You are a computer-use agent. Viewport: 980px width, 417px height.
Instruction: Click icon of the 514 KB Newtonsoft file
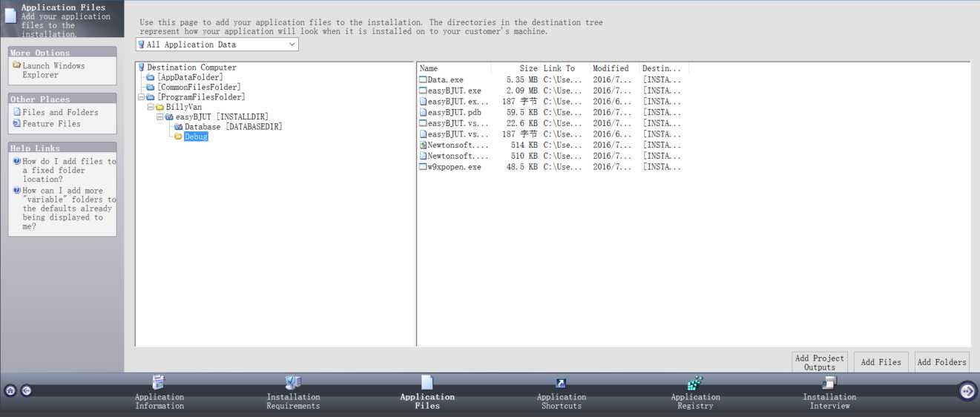point(423,145)
